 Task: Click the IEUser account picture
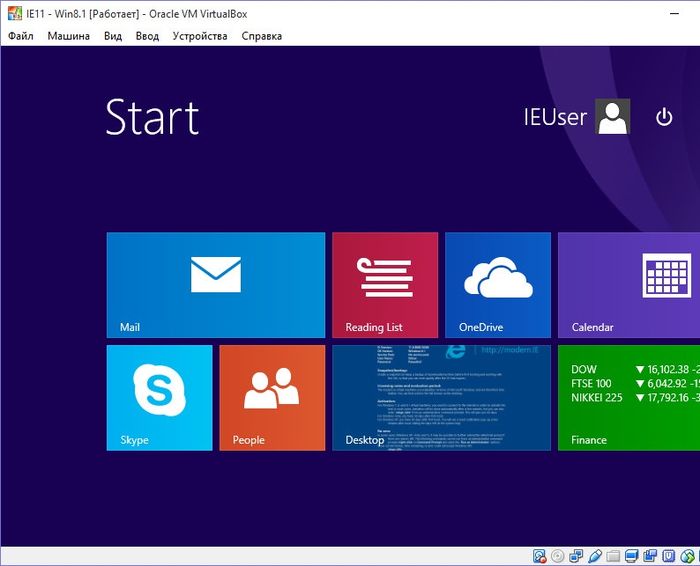click(612, 117)
